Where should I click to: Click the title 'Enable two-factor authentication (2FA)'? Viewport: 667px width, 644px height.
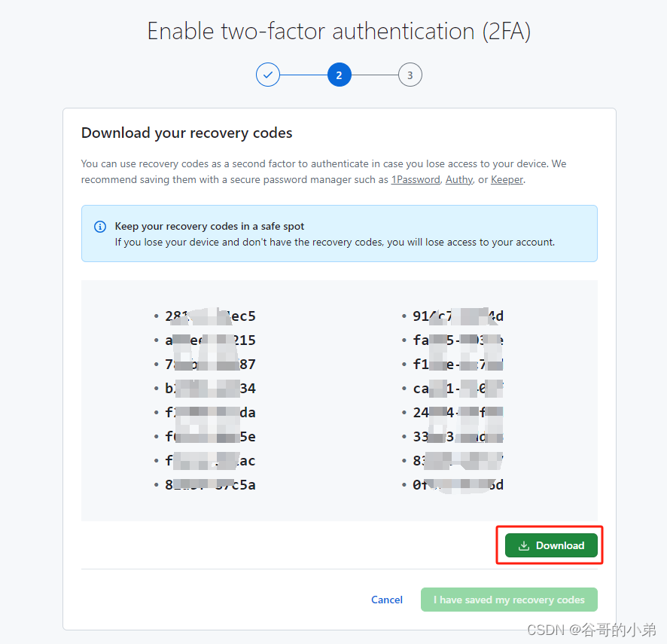(x=339, y=31)
